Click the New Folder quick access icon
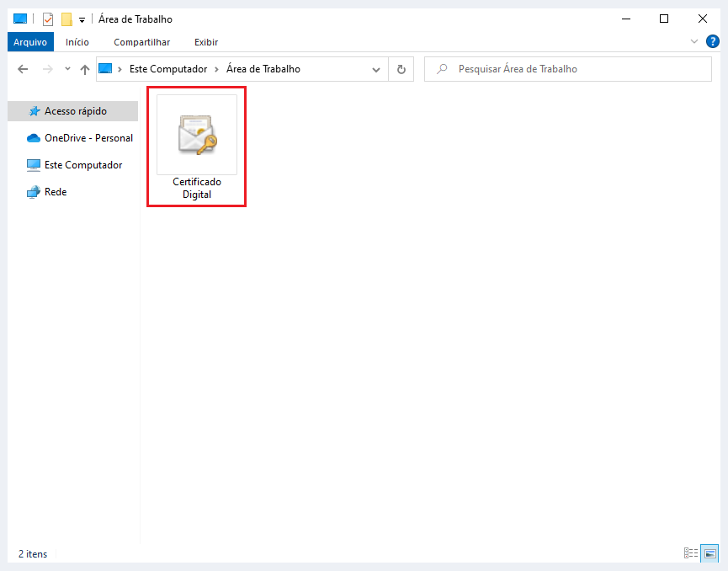Image resolution: width=728 pixels, height=571 pixels. click(66, 19)
